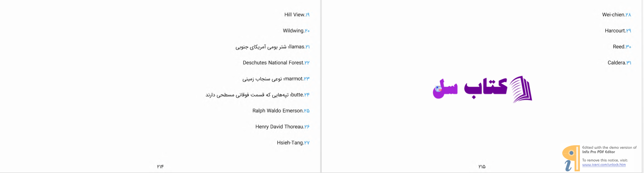644x173 pixels.
Task: Click the left page number at bottom
Action: tap(160, 166)
